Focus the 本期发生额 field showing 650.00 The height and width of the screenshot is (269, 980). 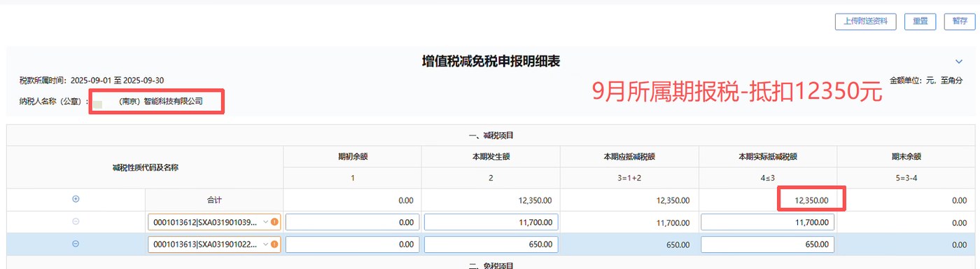point(491,244)
